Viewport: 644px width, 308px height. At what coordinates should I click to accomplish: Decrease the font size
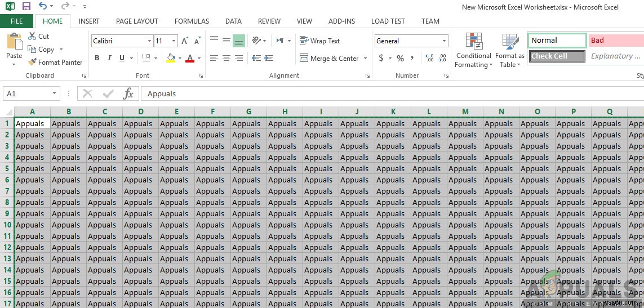pos(198,41)
